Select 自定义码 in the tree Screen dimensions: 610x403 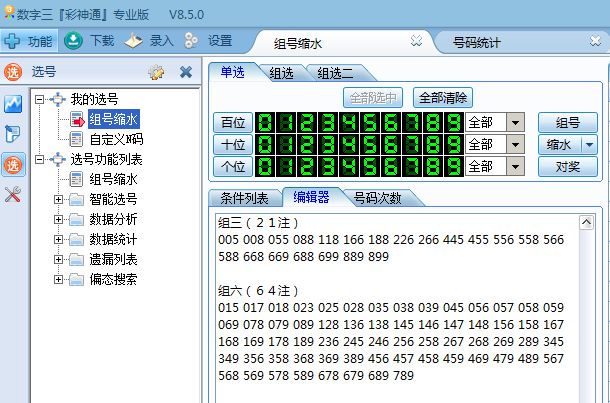coord(115,139)
